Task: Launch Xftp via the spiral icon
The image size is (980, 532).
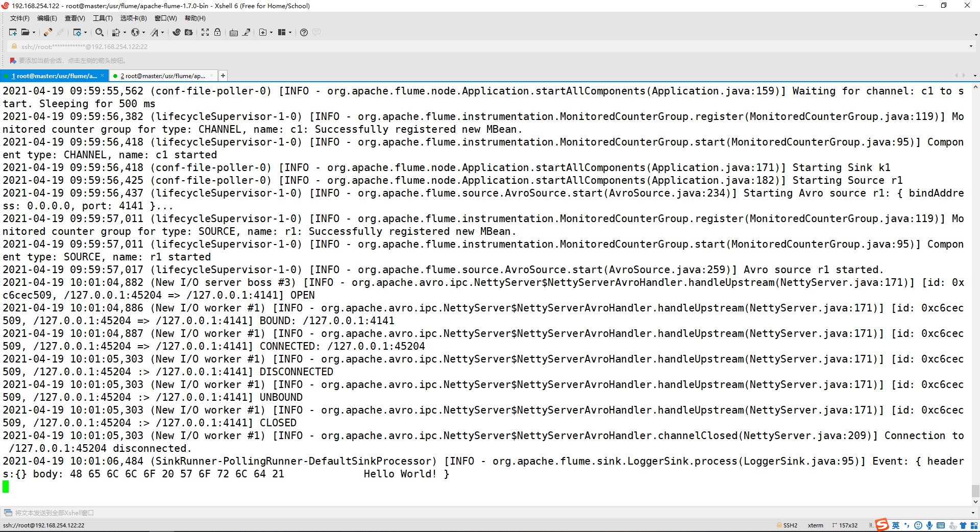Action: [177, 32]
